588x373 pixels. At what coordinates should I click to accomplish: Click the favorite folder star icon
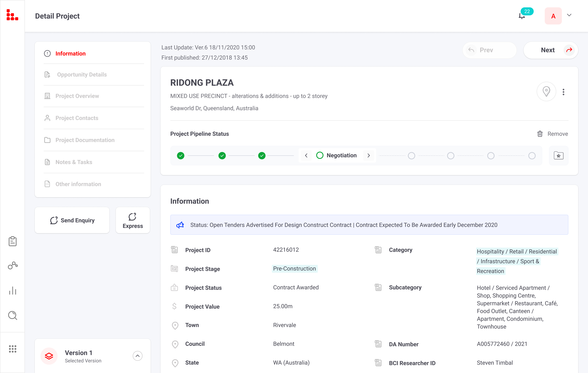(558, 155)
